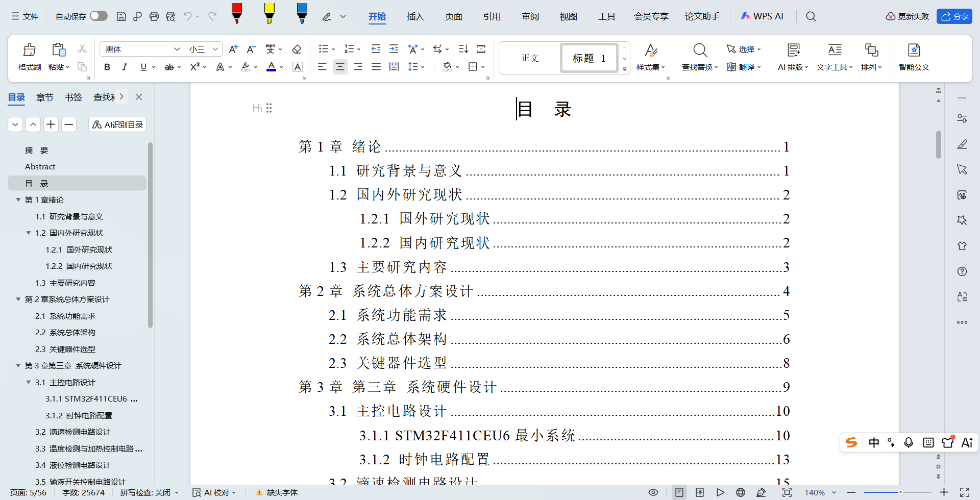
Task: Select the yellow highlighter pen
Action: [269, 13]
